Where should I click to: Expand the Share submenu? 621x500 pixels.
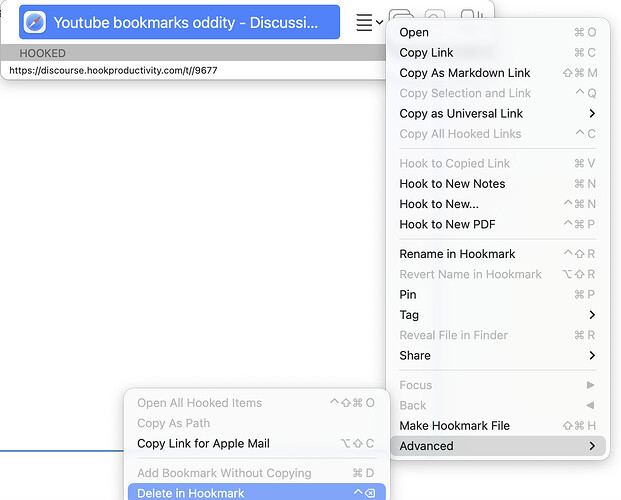tap(592, 355)
